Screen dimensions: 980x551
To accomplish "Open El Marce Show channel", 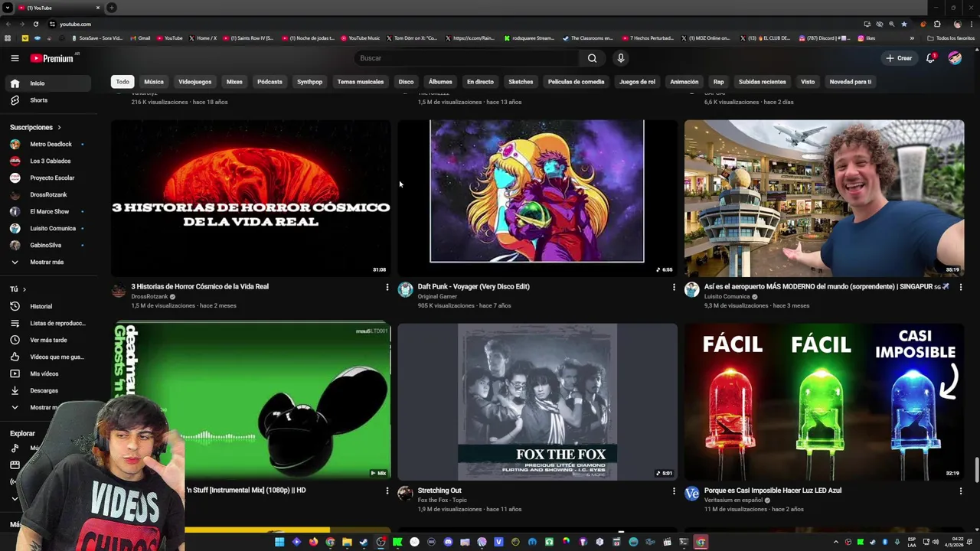I will pos(48,211).
